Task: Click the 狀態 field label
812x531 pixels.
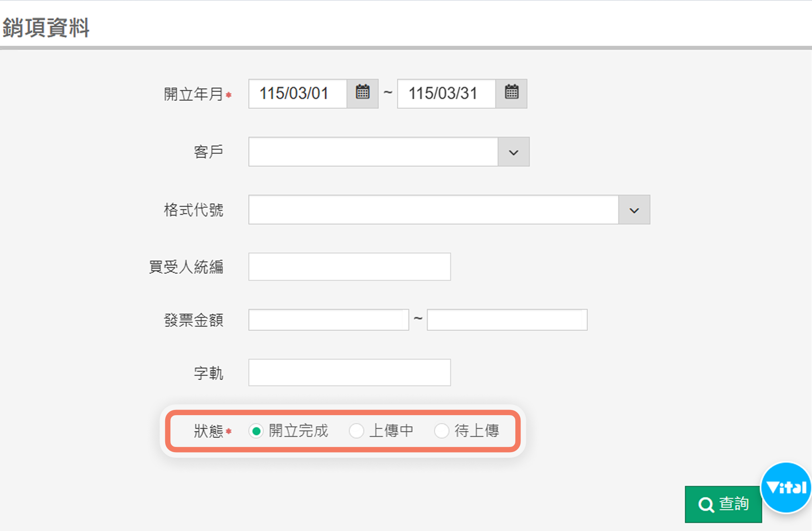Action: coord(208,431)
